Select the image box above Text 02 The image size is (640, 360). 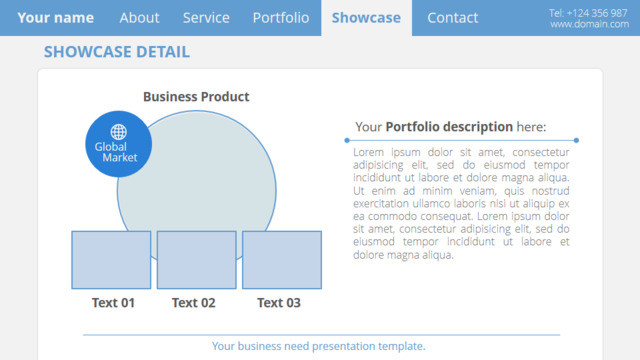[x=197, y=260]
